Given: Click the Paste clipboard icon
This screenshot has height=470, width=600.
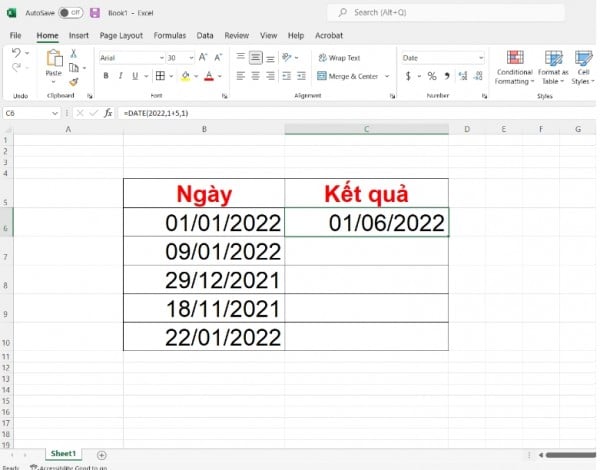Looking at the screenshot, I should (54, 59).
